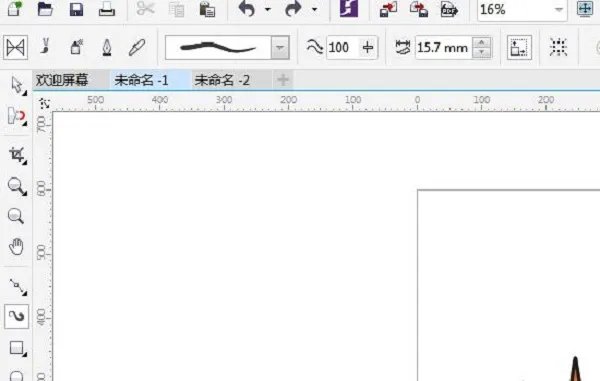Cut selection with scissors icon
This screenshot has height=381, width=600.
[x=146, y=9]
